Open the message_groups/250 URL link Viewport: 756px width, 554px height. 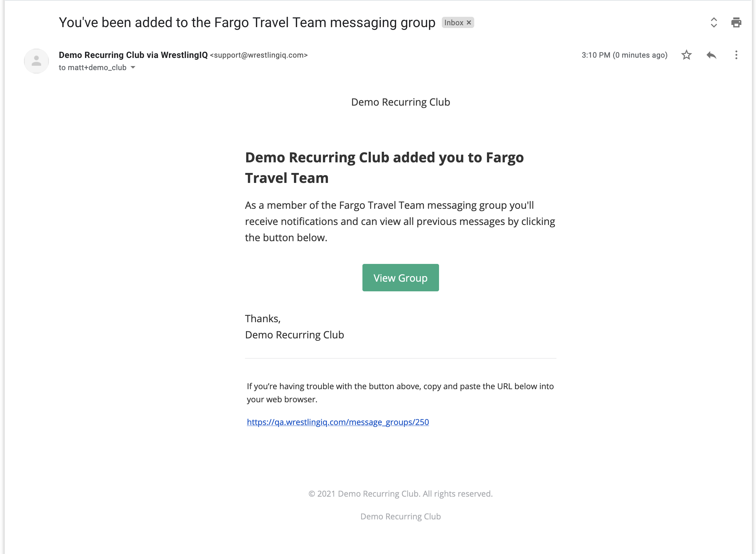coord(338,422)
